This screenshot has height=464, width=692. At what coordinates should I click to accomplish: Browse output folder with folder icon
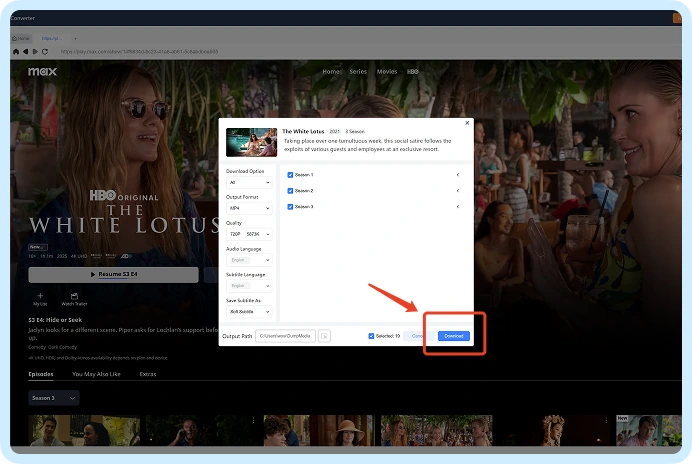324,336
